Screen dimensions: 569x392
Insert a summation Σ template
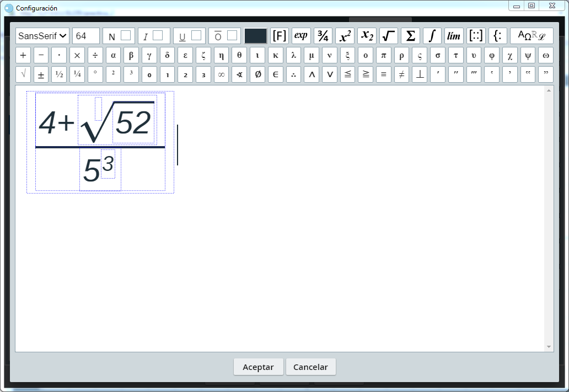410,36
